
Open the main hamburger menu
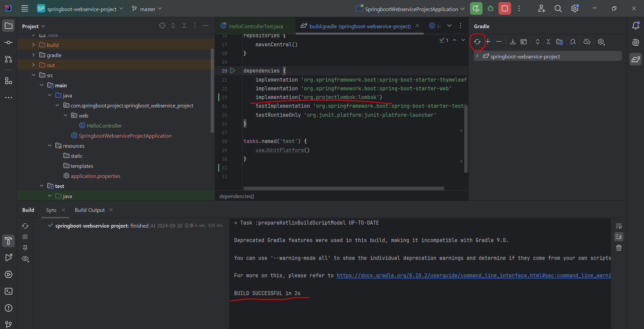[x=24, y=9]
